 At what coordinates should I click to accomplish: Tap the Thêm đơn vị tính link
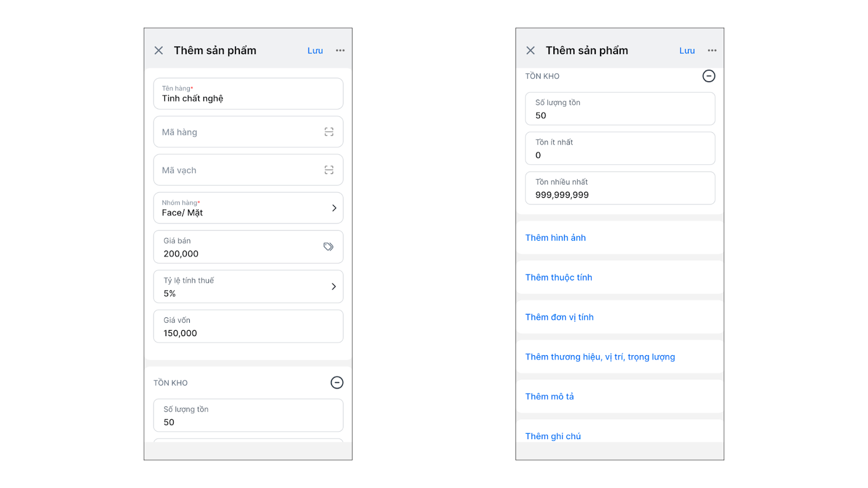[x=559, y=317]
